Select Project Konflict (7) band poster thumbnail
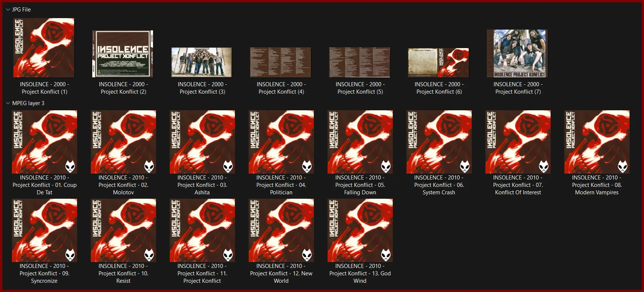This screenshot has height=292, width=644. point(517,54)
